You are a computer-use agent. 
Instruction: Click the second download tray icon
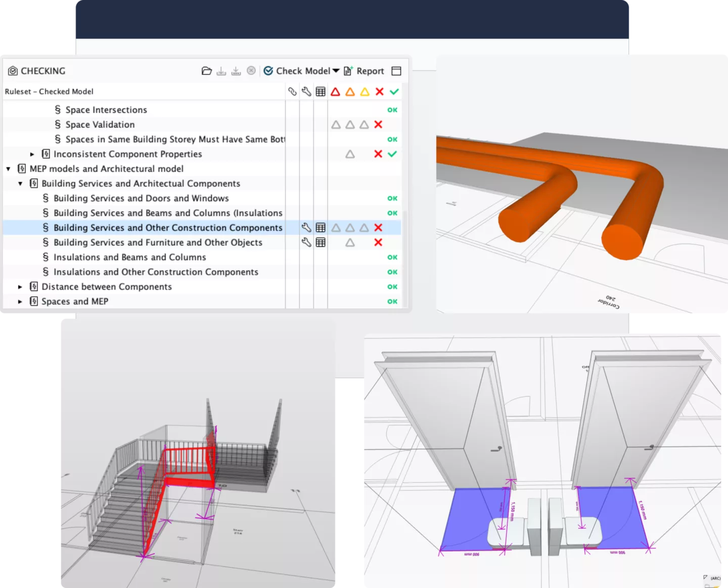click(236, 71)
